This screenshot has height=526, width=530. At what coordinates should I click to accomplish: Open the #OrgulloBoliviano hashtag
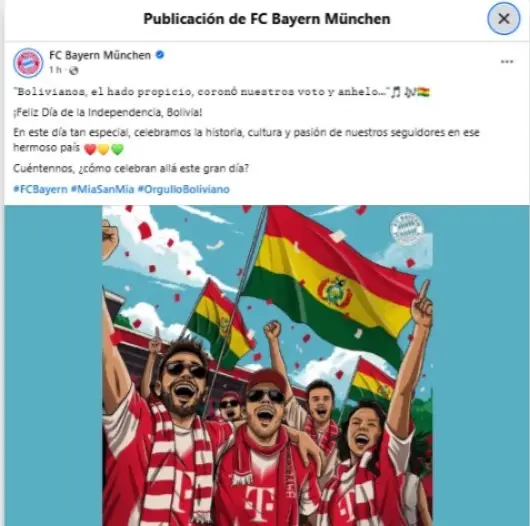tap(184, 189)
